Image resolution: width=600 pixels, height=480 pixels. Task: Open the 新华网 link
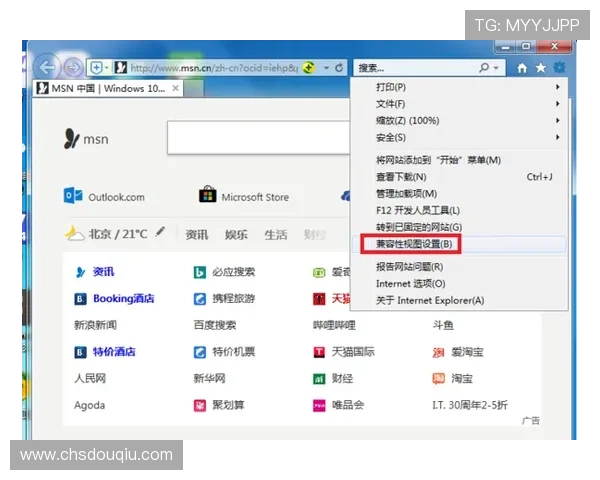(x=209, y=379)
